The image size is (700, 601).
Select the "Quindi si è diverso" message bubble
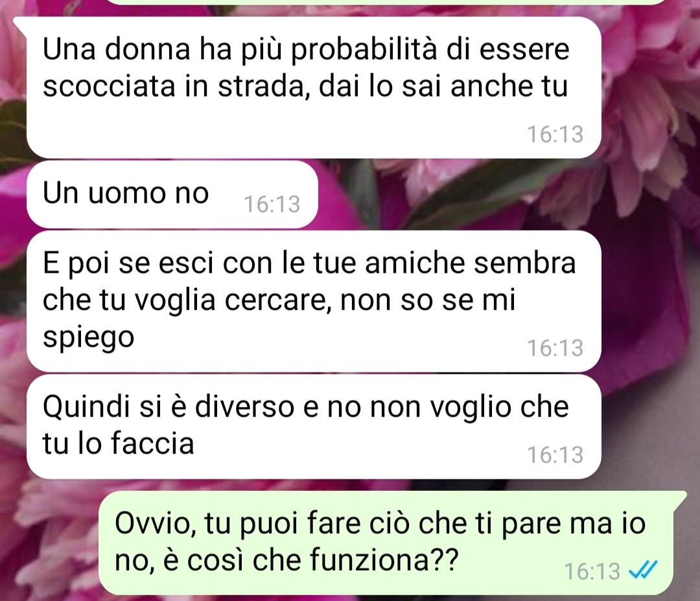pos(314,427)
